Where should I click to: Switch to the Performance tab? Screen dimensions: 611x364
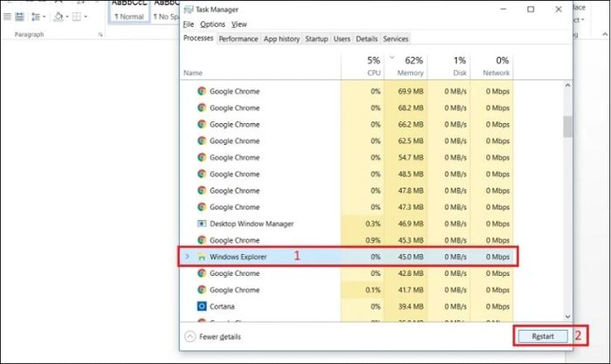238,39
